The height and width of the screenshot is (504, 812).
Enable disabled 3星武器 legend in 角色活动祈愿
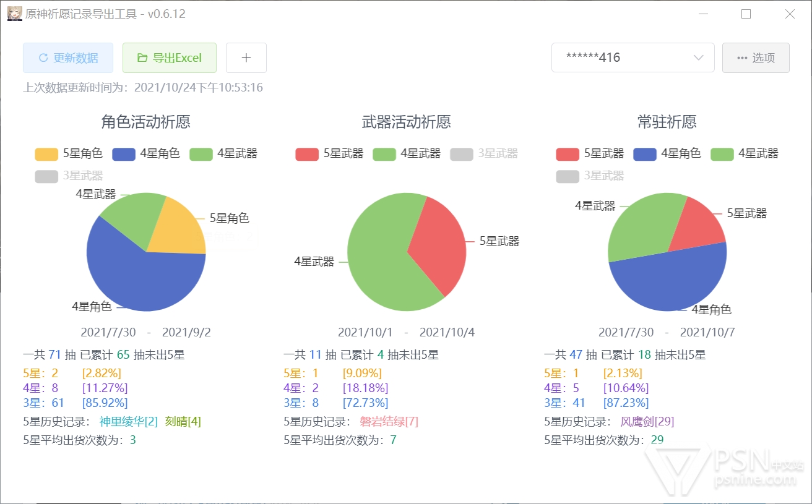[69, 176]
